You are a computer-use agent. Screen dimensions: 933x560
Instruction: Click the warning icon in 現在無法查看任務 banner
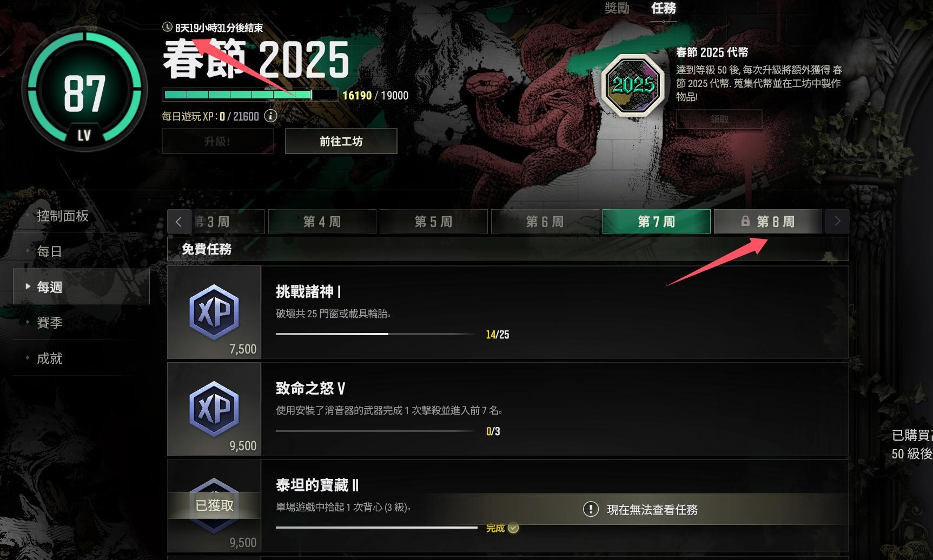[591, 509]
